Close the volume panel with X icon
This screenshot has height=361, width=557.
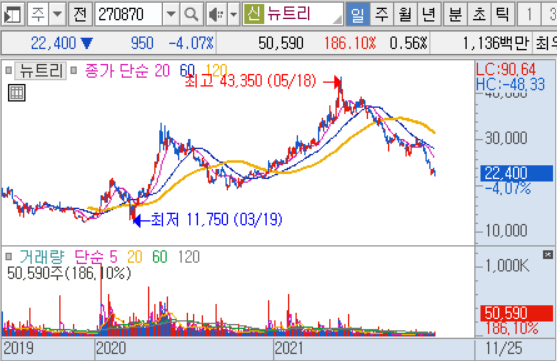coord(548,254)
